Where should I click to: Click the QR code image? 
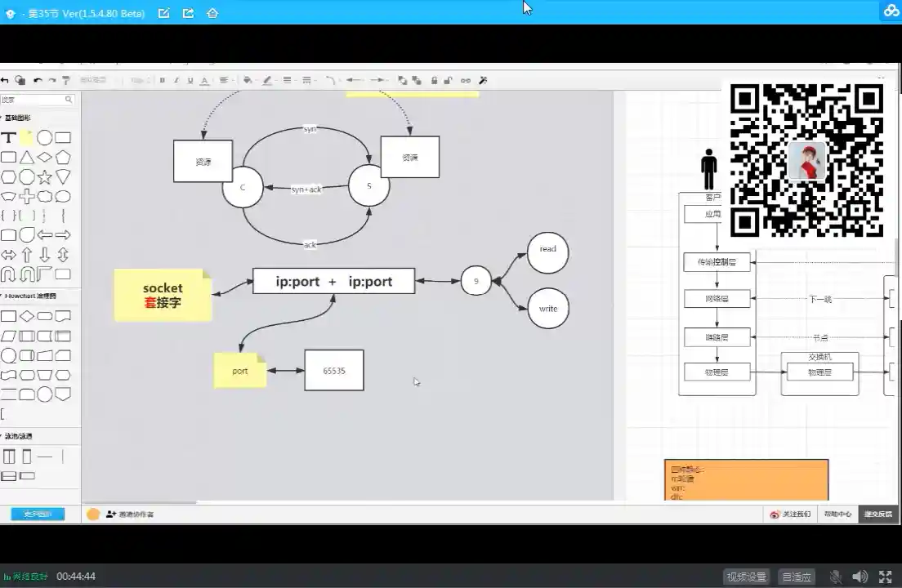click(x=806, y=160)
